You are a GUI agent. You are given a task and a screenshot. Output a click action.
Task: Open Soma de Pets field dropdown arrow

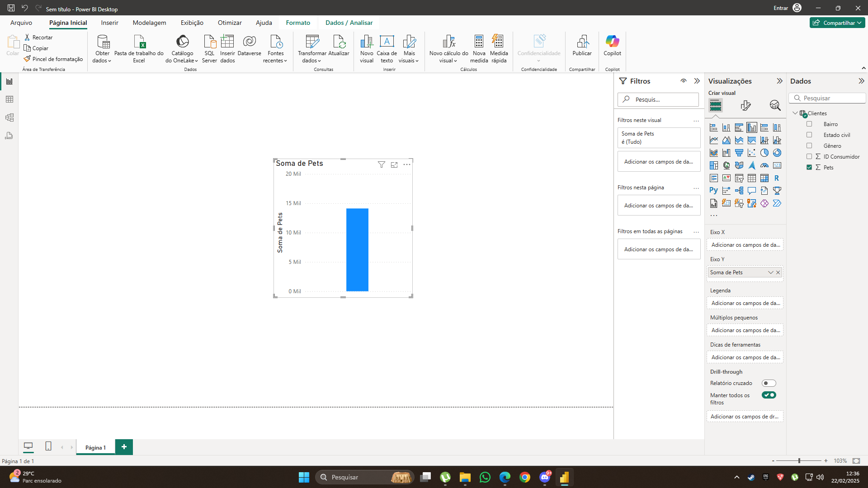pyautogui.click(x=770, y=272)
